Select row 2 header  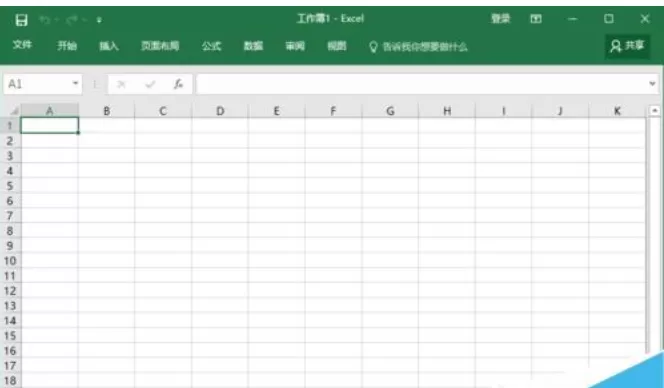(10, 141)
